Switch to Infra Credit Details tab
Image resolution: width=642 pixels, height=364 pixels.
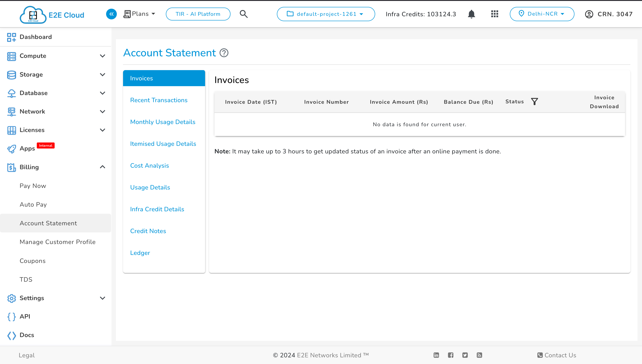[157, 209]
